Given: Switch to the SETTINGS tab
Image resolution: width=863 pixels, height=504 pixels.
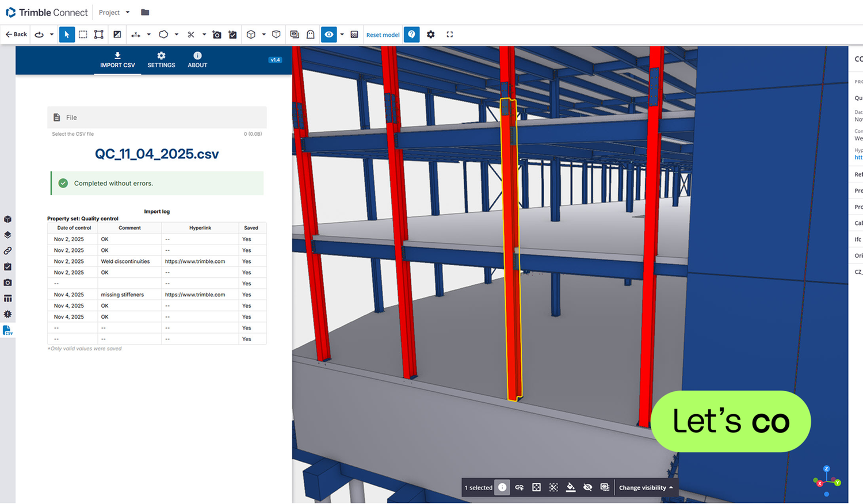Looking at the screenshot, I should point(161,60).
